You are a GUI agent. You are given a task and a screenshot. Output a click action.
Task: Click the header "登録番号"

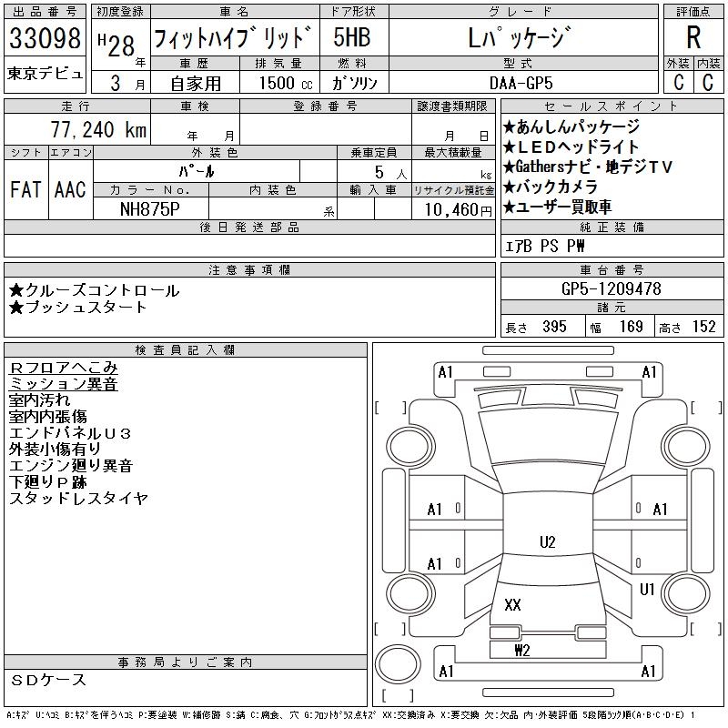[325, 106]
